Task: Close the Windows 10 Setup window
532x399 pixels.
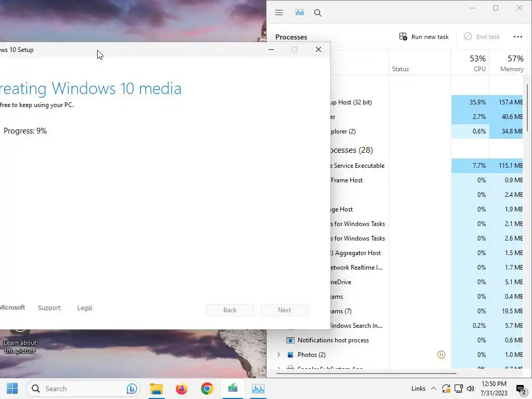Action: click(x=318, y=49)
